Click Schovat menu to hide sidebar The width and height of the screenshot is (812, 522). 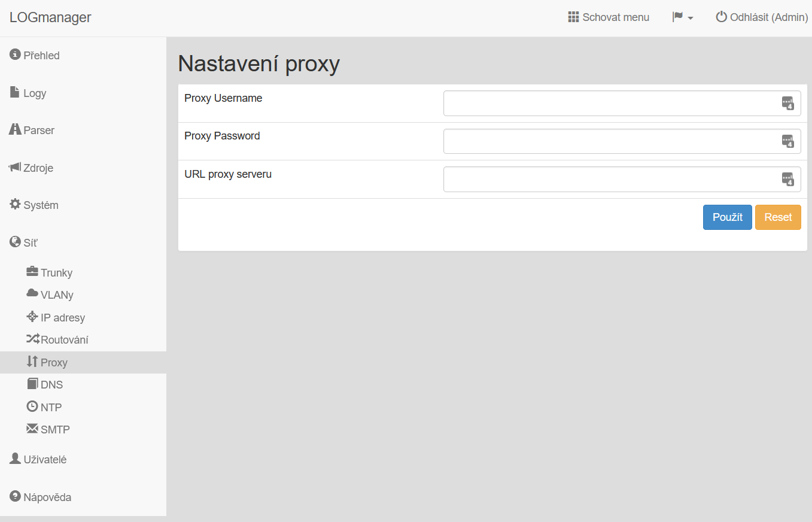click(x=609, y=17)
